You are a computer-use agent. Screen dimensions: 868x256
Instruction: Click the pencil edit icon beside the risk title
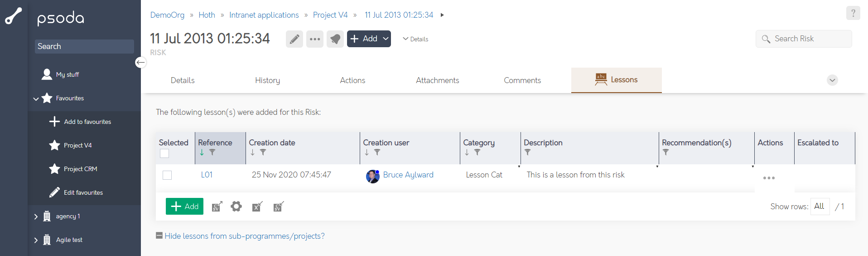click(294, 39)
